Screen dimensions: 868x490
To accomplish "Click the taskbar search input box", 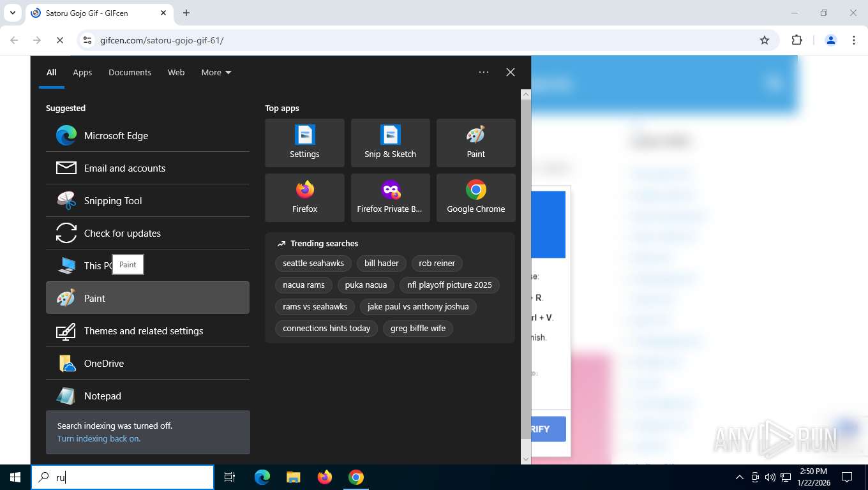I will tap(123, 477).
